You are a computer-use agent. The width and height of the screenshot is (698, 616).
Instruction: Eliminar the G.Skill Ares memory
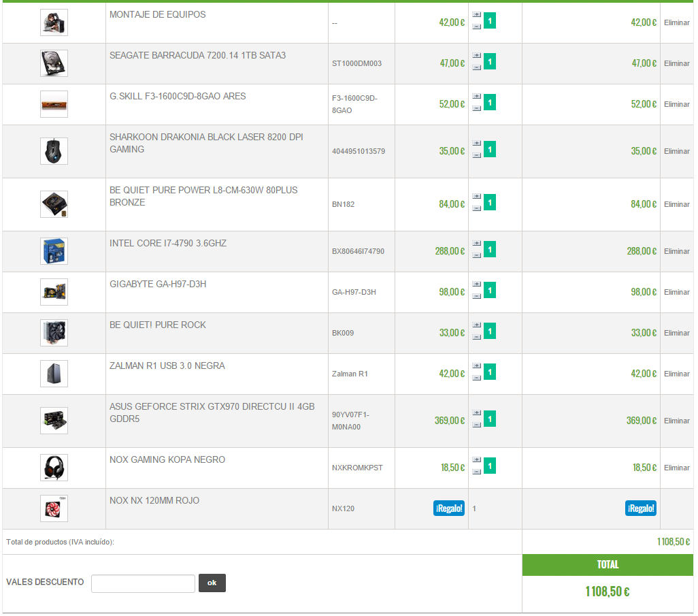pos(677,104)
